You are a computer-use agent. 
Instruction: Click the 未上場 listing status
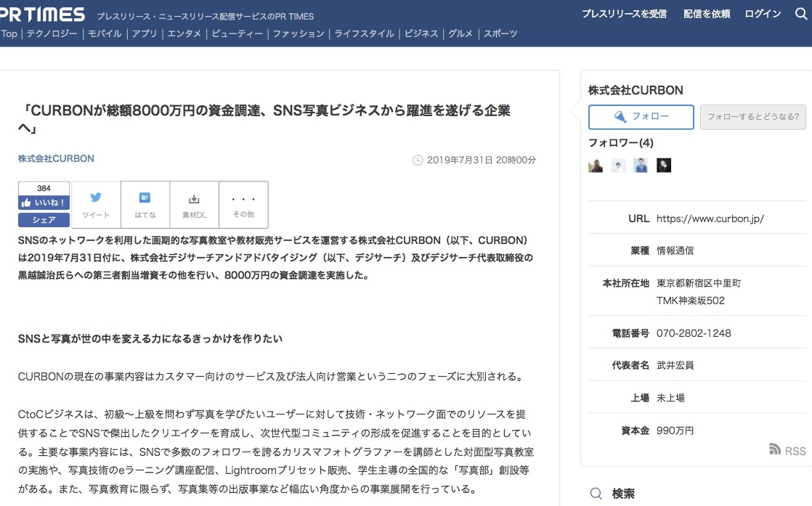coord(670,398)
